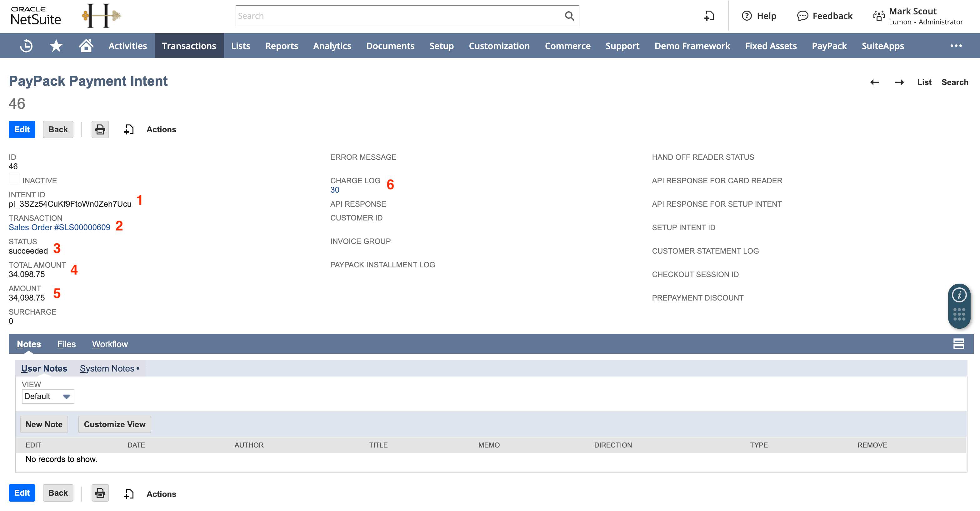Click the Edit button

pyautogui.click(x=22, y=129)
